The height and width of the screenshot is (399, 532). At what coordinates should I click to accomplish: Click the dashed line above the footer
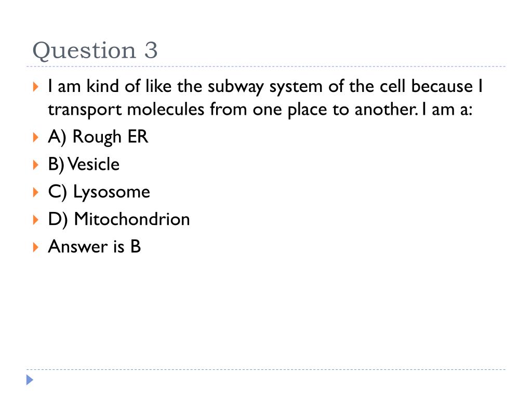266,369
